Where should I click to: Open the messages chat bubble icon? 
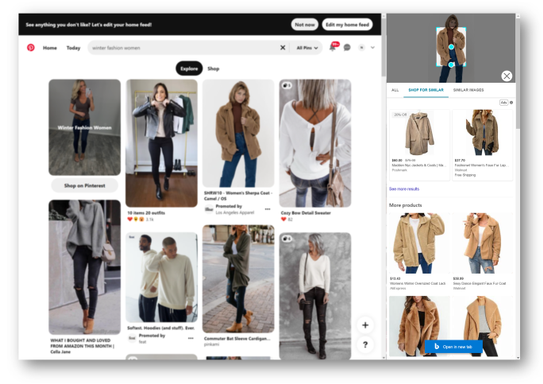click(x=347, y=47)
